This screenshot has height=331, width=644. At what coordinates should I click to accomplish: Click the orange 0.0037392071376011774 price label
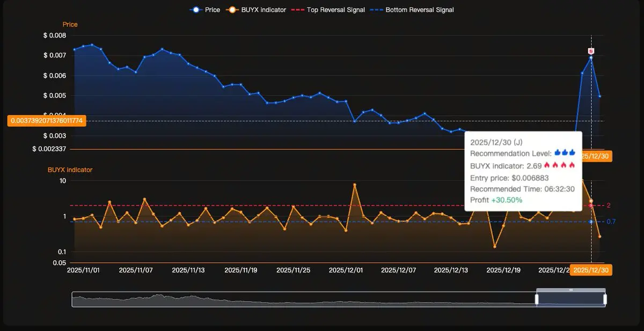pyautogui.click(x=46, y=121)
